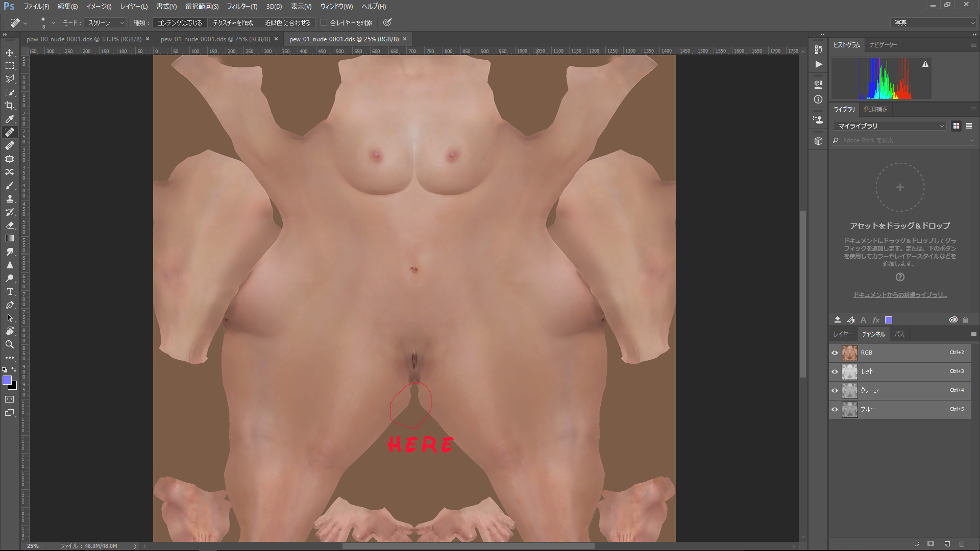Open the brush preset picker arrow
The image size is (980, 551).
53,23
